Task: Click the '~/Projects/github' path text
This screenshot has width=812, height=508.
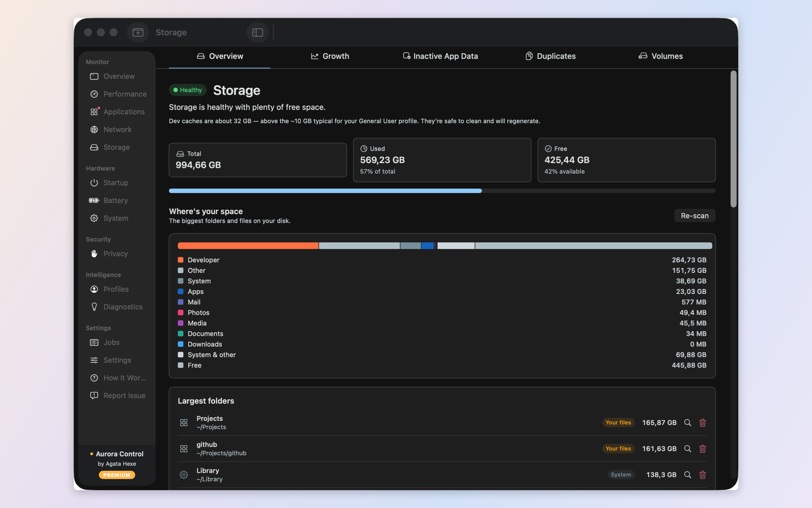Action: (x=221, y=453)
